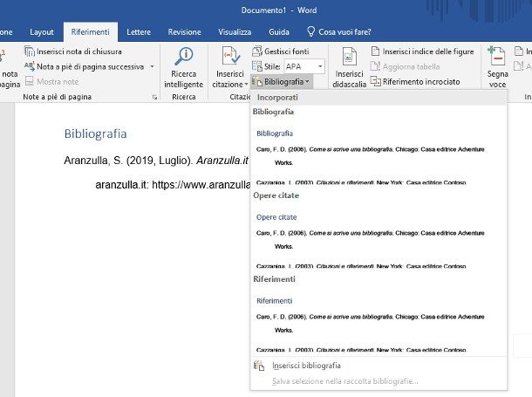Click the Bibliografia button icon
This screenshot has height=397, width=532.
click(x=257, y=81)
